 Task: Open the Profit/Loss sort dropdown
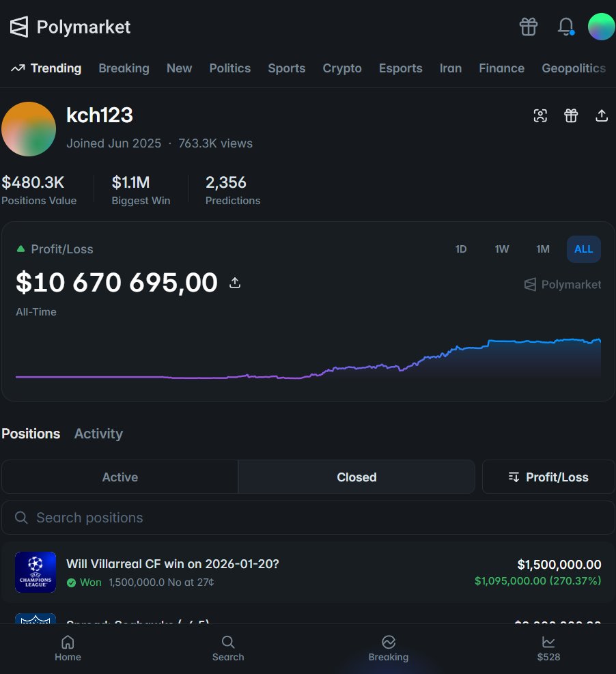[548, 477]
